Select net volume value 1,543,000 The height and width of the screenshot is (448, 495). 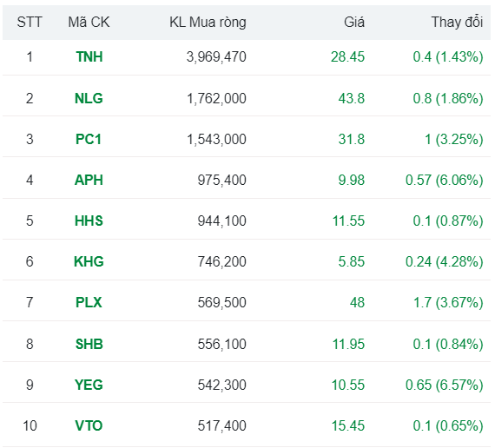point(216,139)
